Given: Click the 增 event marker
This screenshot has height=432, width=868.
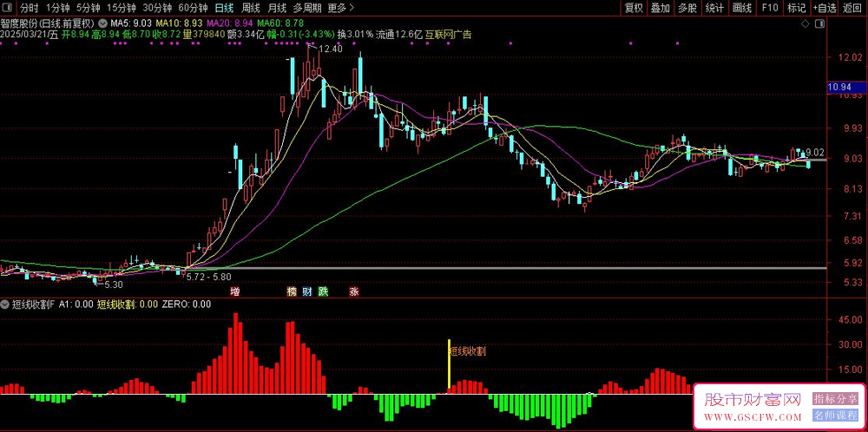Looking at the screenshot, I should (x=236, y=291).
